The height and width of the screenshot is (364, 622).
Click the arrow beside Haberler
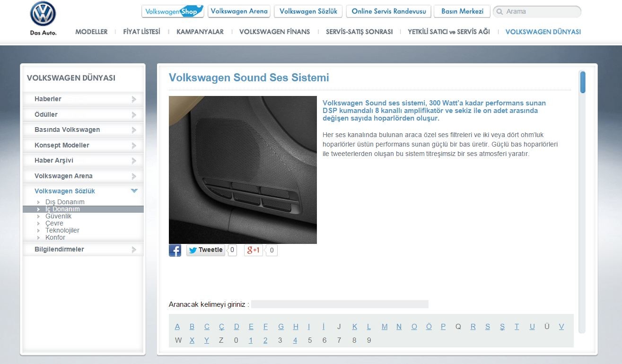click(x=134, y=99)
